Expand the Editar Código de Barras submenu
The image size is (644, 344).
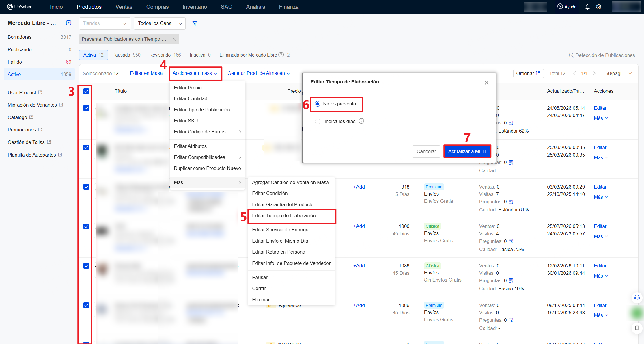[x=207, y=132]
